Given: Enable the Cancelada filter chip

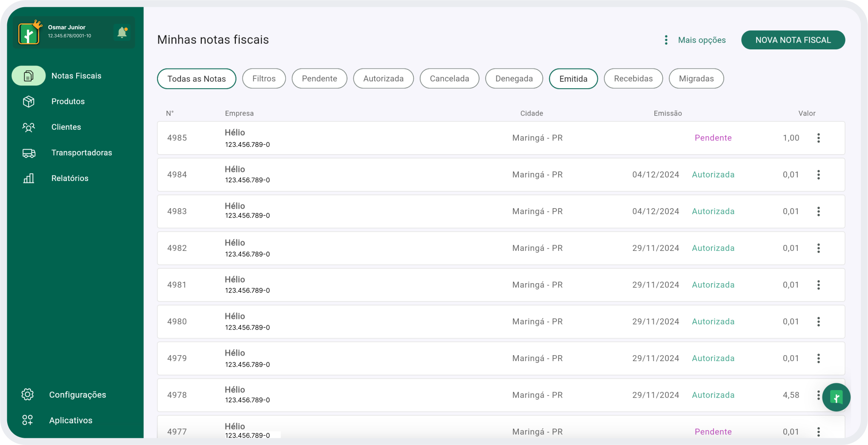Looking at the screenshot, I should click(449, 79).
